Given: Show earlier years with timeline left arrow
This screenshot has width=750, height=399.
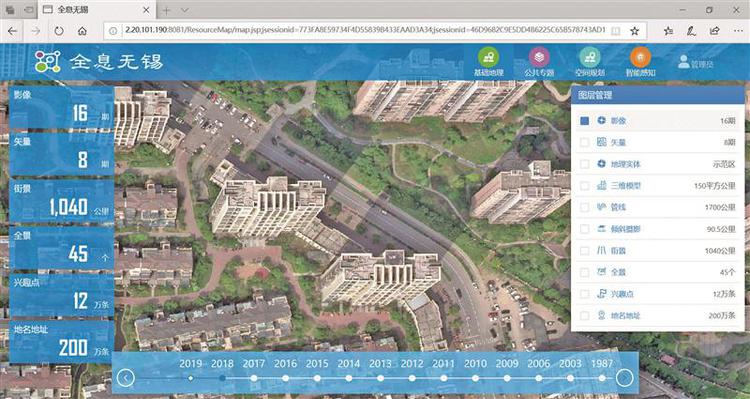Looking at the screenshot, I should [125, 378].
